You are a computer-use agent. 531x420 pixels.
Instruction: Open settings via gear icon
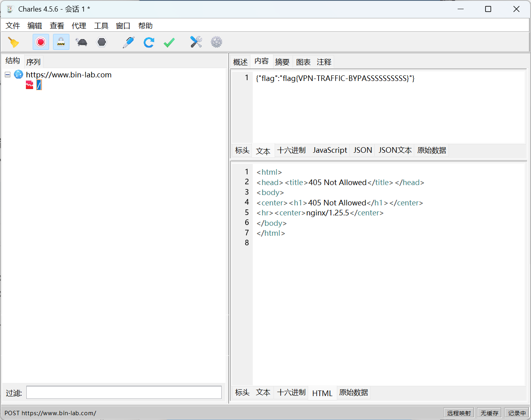216,42
